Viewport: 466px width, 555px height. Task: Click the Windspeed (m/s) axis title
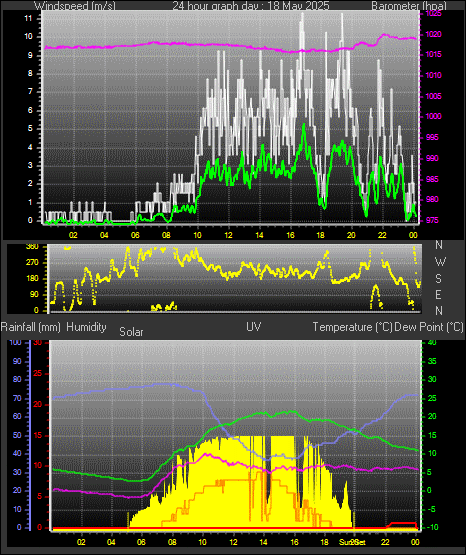(x=75, y=5)
